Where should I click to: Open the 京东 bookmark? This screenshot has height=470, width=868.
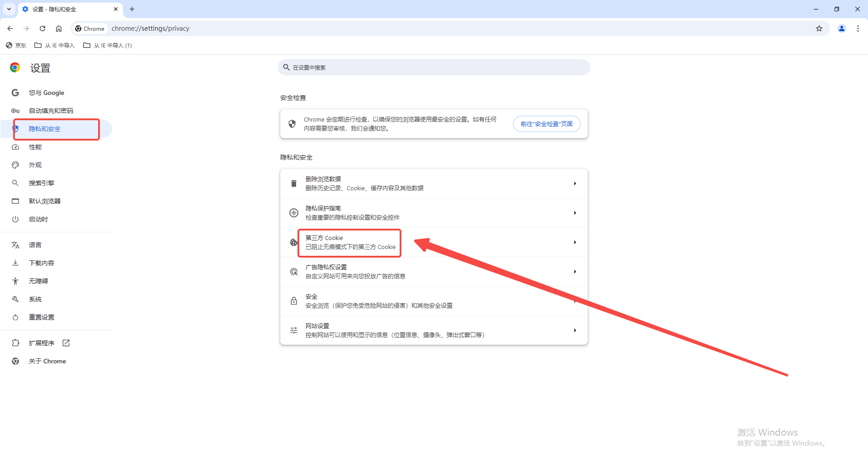(x=16, y=45)
